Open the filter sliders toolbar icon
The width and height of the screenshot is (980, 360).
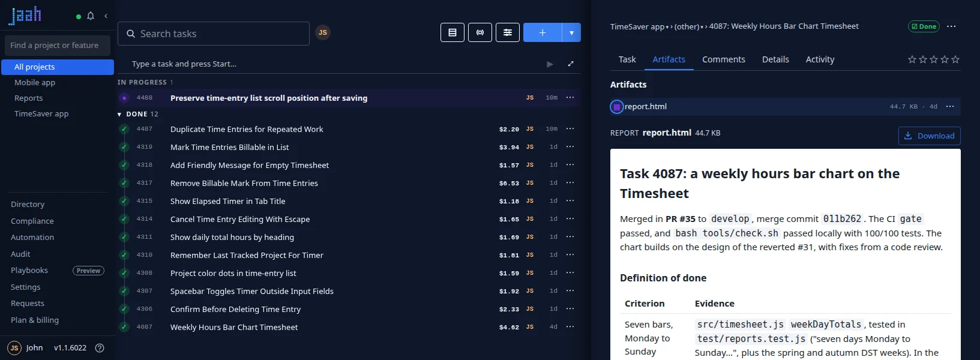pos(508,32)
